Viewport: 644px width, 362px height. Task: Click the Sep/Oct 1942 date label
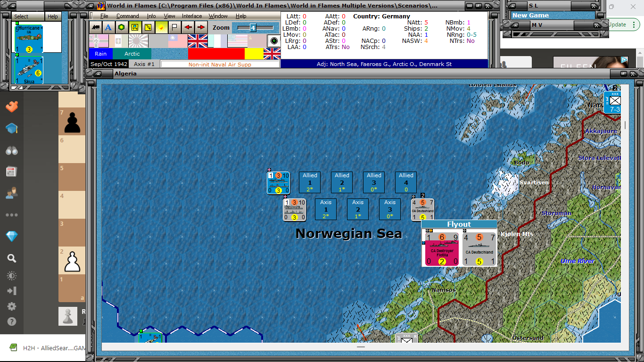(x=109, y=64)
